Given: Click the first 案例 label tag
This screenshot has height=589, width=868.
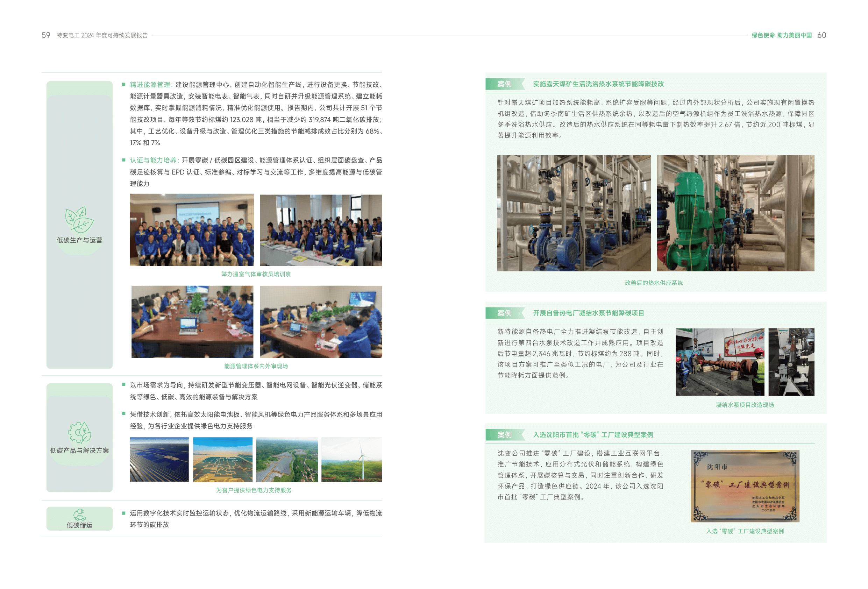Looking at the screenshot, I should pyautogui.click(x=504, y=84).
